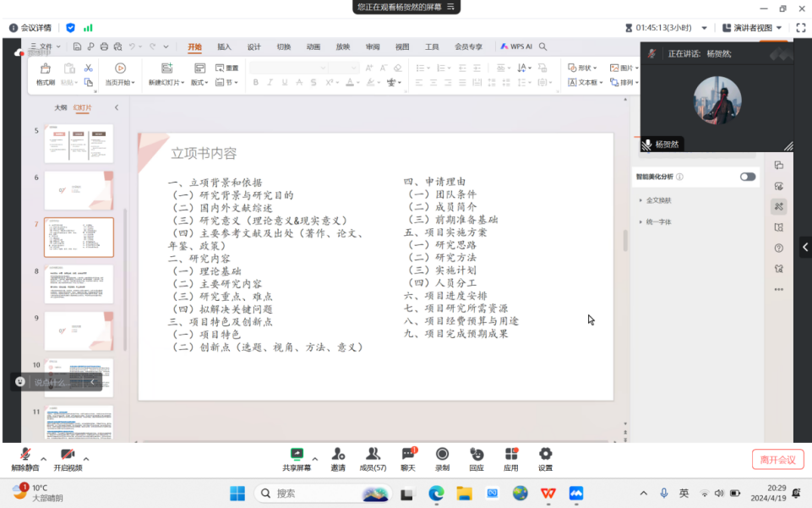Open the 聊天 chat icon

pos(408,456)
